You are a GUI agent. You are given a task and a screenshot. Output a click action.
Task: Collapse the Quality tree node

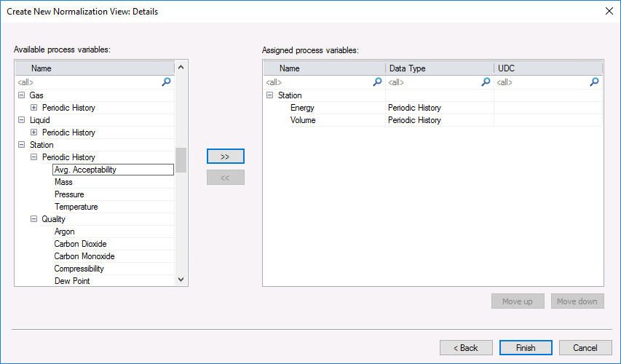(34, 218)
